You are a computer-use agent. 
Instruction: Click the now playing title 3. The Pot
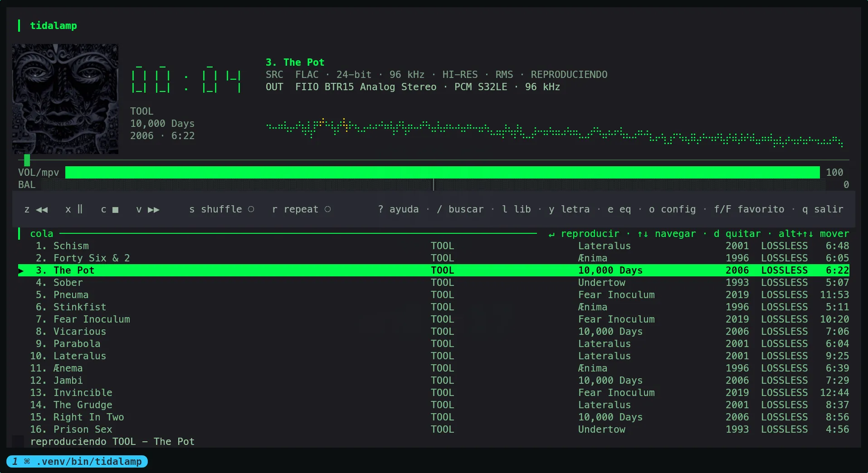click(295, 63)
